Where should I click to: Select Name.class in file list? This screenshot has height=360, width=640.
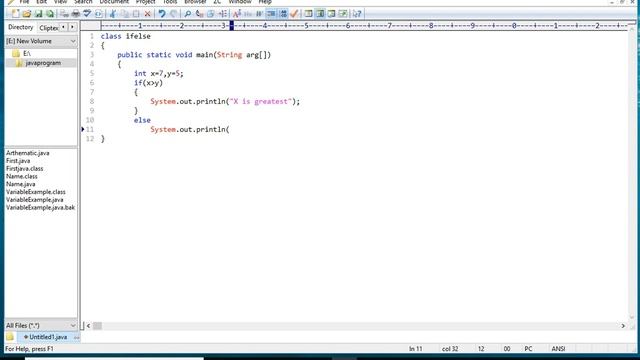(x=22, y=176)
